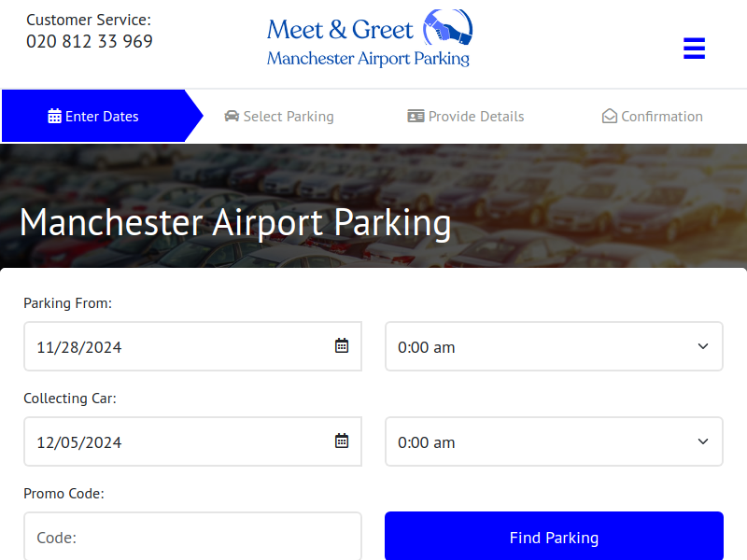Open calendar picker for Collecting Car date
Image resolution: width=747 pixels, height=560 pixels.
(342, 441)
